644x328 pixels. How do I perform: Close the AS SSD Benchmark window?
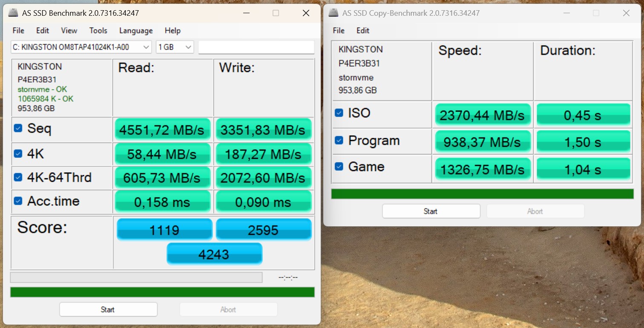pos(306,13)
